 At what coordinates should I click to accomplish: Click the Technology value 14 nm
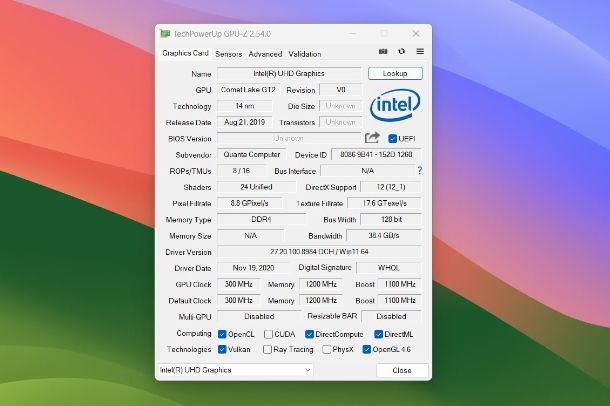245,106
